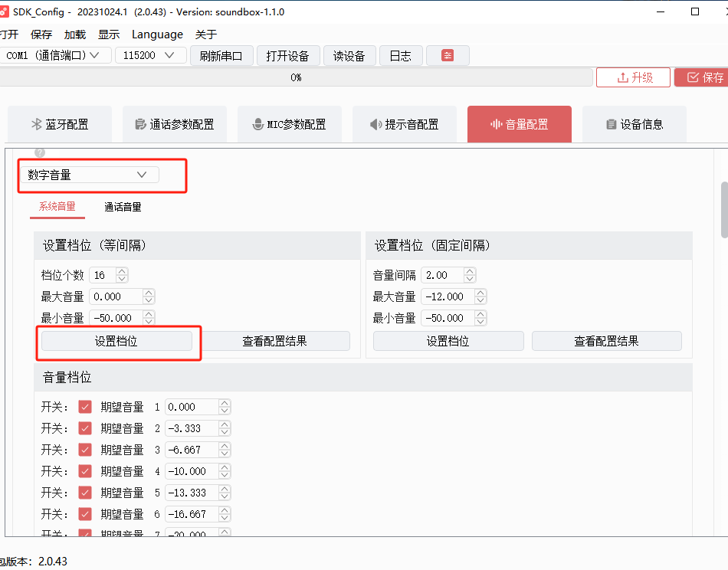Open the COM1 (通信端口) port dropdown
Viewport: 728px width, 570px height.
[x=54, y=56]
